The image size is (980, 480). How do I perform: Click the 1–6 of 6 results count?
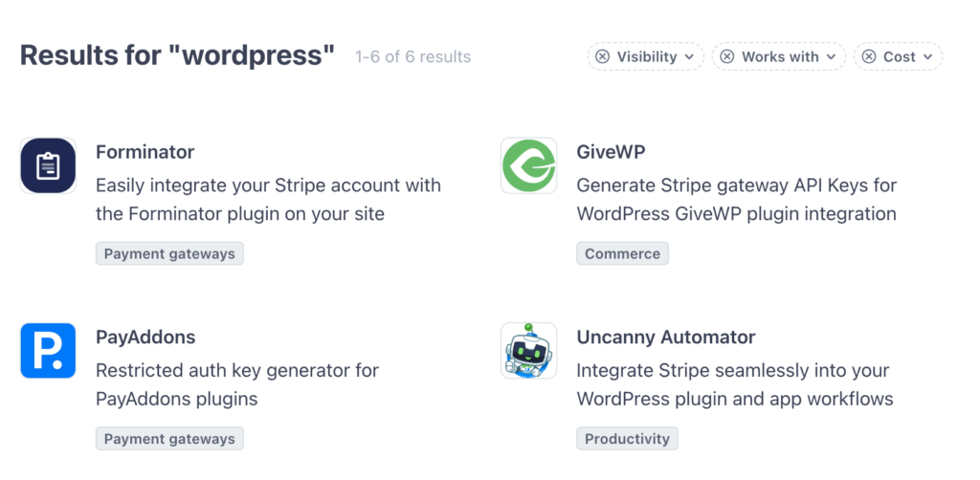click(x=412, y=57)
